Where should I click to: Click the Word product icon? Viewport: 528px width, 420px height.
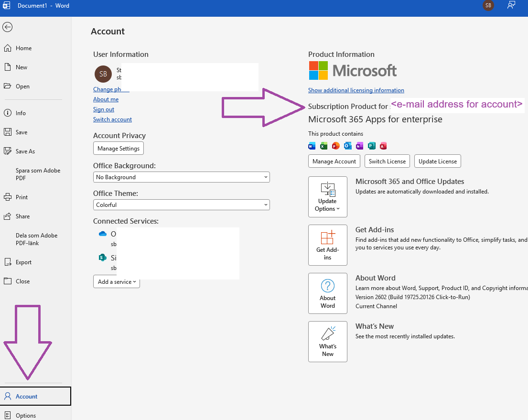tap(312, 146)
